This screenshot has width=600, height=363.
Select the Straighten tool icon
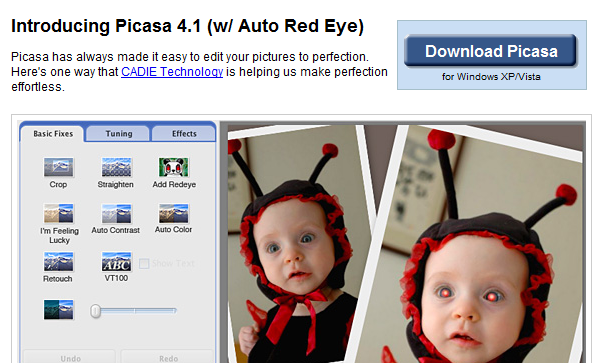coord(116,168)
